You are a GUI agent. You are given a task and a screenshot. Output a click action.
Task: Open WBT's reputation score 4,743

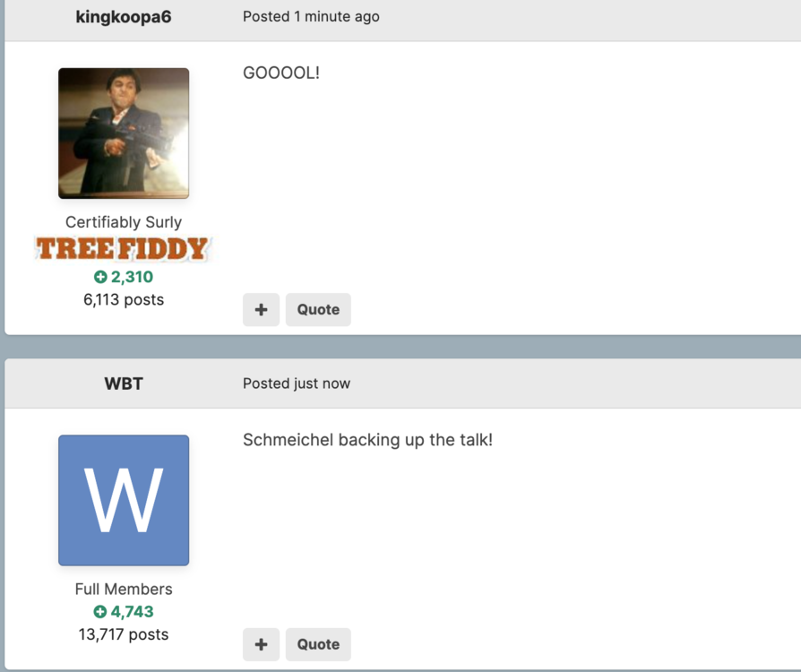(x=132, y=612)
